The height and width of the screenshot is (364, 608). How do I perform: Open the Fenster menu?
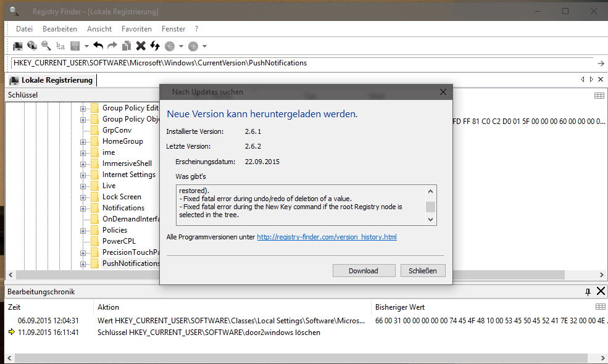point(173,29)
